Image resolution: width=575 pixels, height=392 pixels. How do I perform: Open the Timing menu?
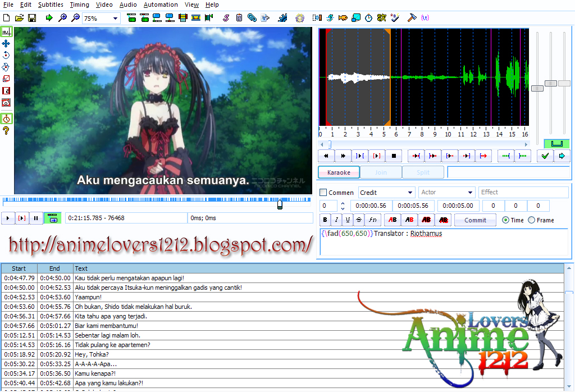(x=80, y=4)
